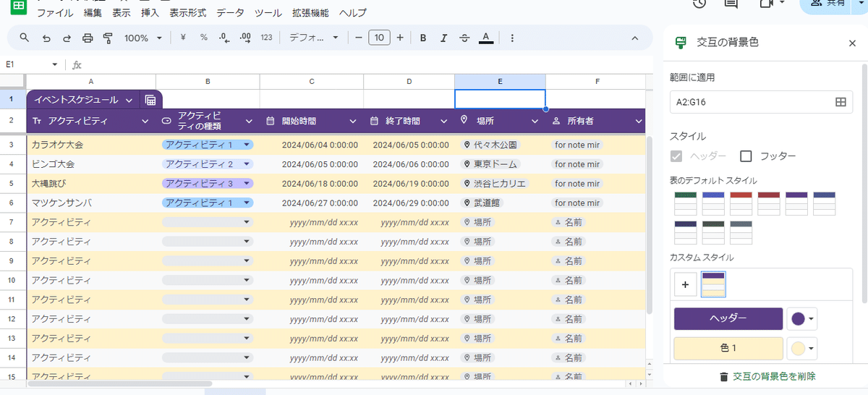The width and height of the screenshot is (868, 395).
Task: Activate the paint format tool
Action: [x=108, y=38]
